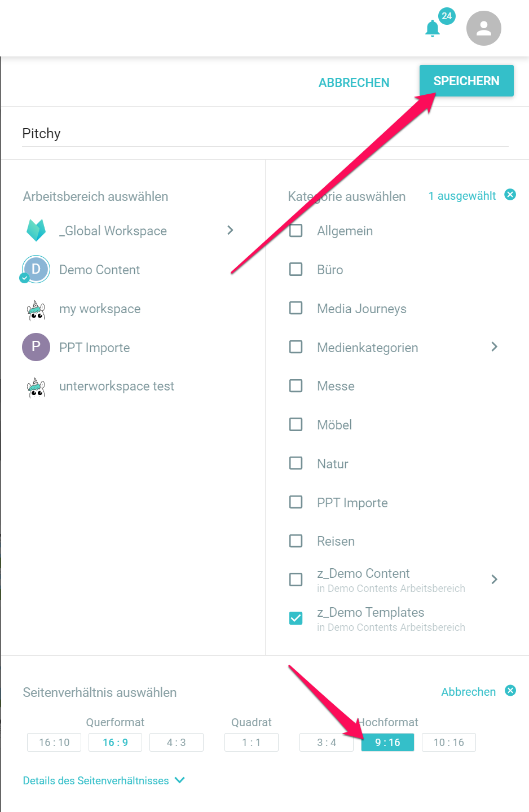The image size is (529, 812).
Task: Select the _Global Workspace logo icon
Action: pyautogui.click(x=36, y=230)
